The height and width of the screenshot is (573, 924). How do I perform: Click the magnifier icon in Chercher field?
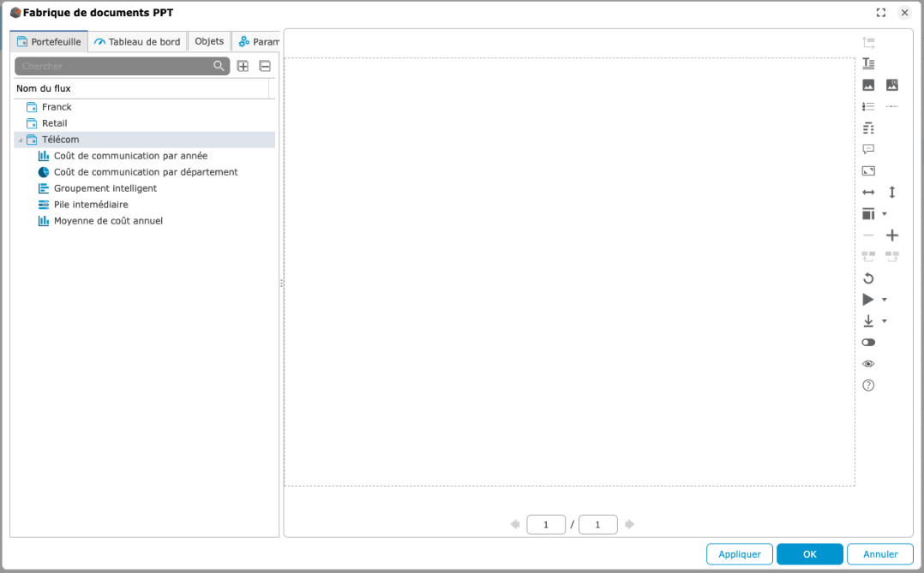click(x=219, y=66)
